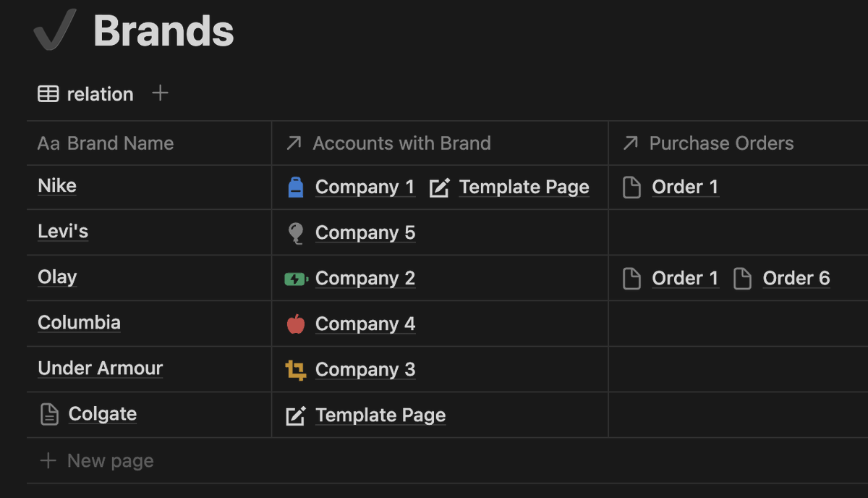Open the Colgate brand page
Image resolution: width=868 pixels, height=498 pixels.
[103, 414]
